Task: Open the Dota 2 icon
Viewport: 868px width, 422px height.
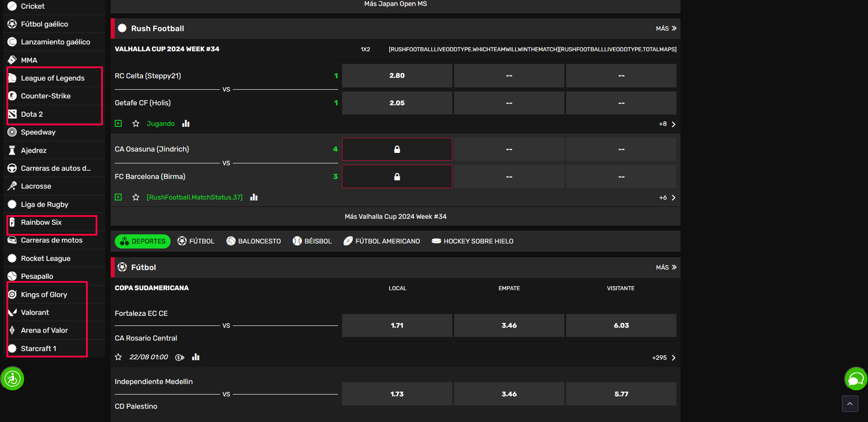Action: (x=12, y=114)
